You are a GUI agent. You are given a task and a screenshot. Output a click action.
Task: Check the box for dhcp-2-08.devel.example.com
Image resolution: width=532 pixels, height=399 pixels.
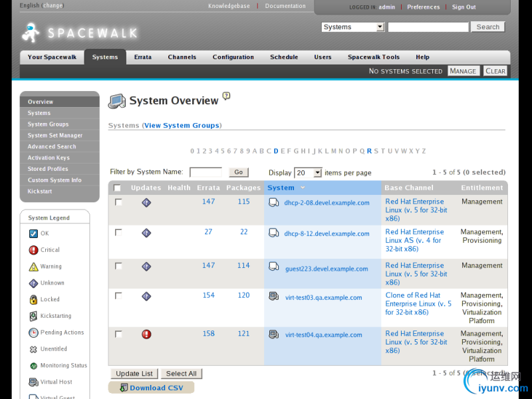tap(118, 202)
